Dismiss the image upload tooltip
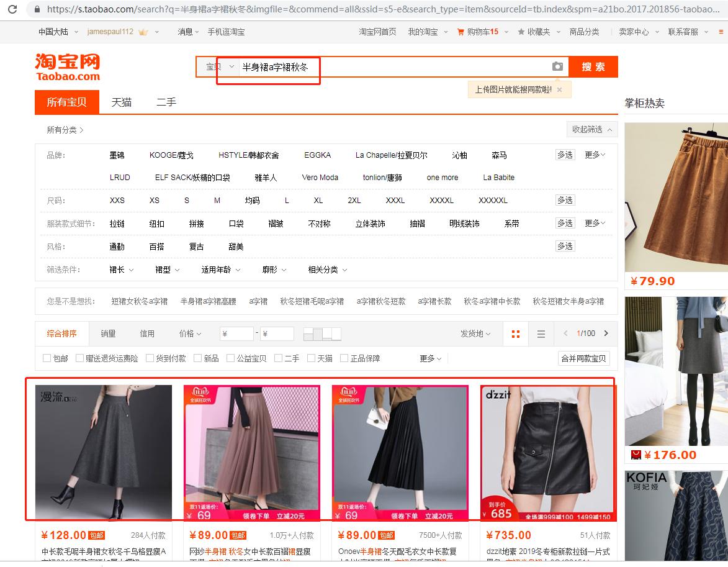This screenshot has height=567, width=728. point(560,89)
